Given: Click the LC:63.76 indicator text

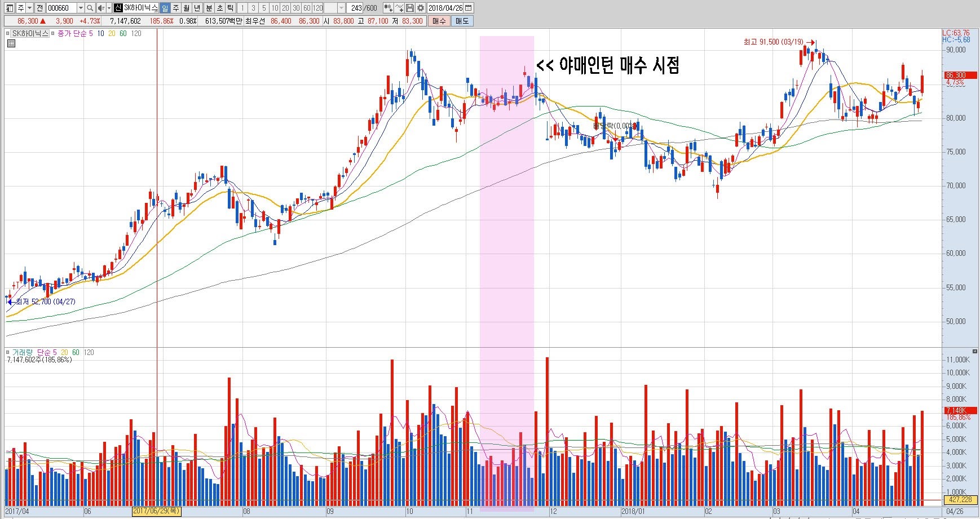Looking at the screenshot, I should (957, 33).
